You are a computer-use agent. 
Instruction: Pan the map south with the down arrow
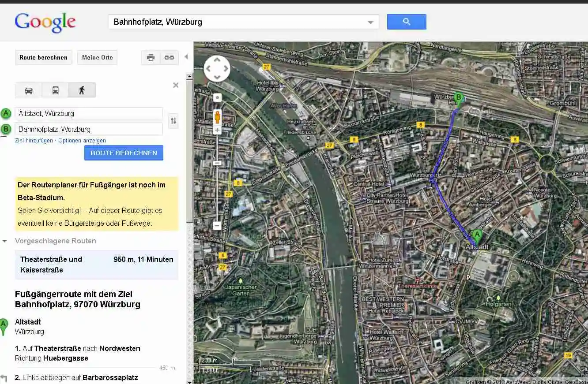(217, 77)
